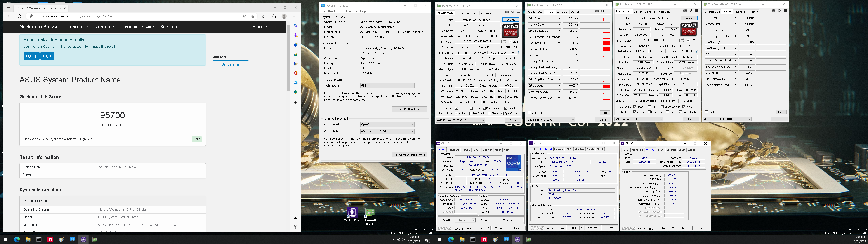
Task: Open Edge Settings and more ellipsis
Action: coord(295,16)
